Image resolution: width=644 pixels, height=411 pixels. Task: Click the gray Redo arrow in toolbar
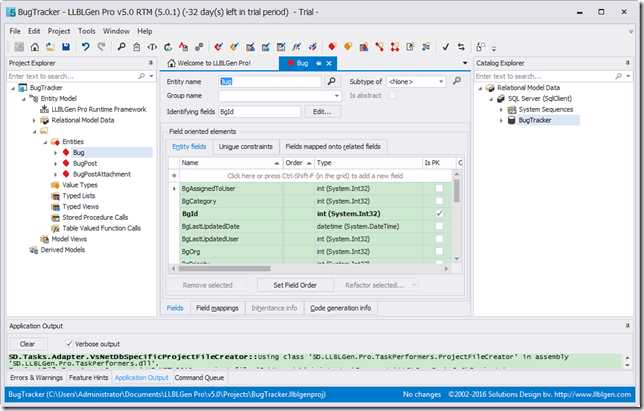click(x=101, y=47)
